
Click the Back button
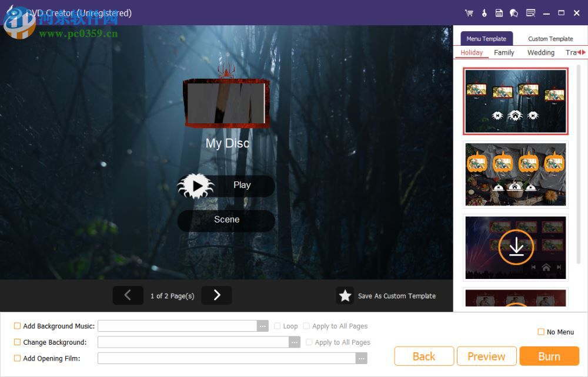(424, 356)
